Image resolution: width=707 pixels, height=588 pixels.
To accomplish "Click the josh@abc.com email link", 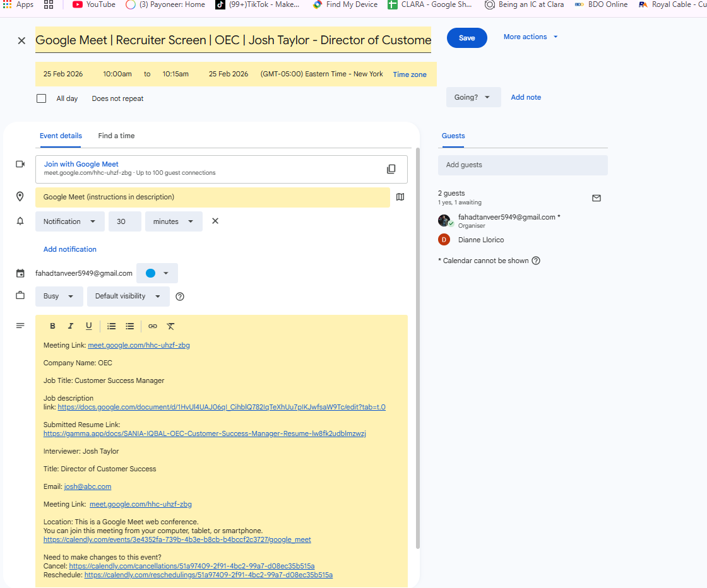I will [x=88, y=486].
